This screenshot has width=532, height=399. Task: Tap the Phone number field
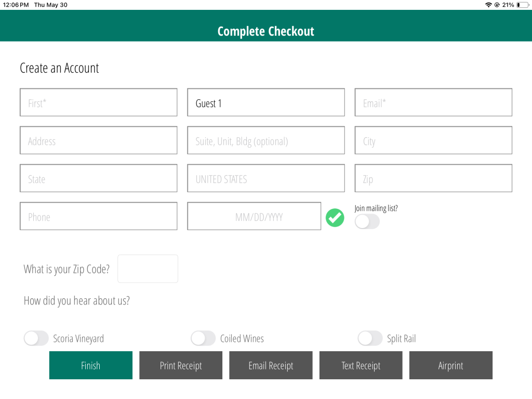coord(98,217)
